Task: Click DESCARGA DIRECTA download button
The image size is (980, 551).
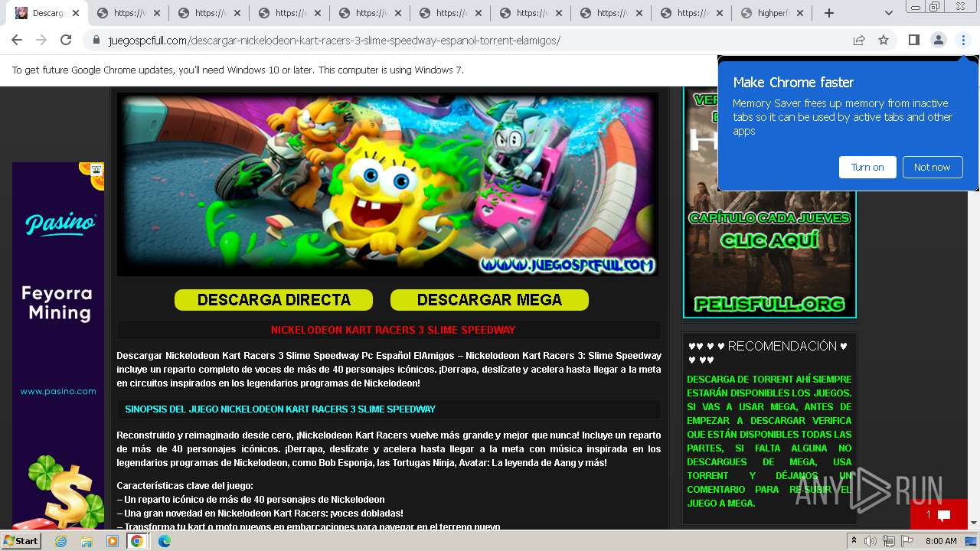Action: [273, 300]
